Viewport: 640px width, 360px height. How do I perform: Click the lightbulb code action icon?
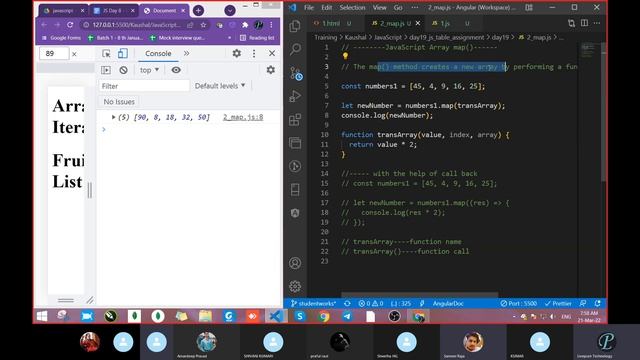(345, 56)
